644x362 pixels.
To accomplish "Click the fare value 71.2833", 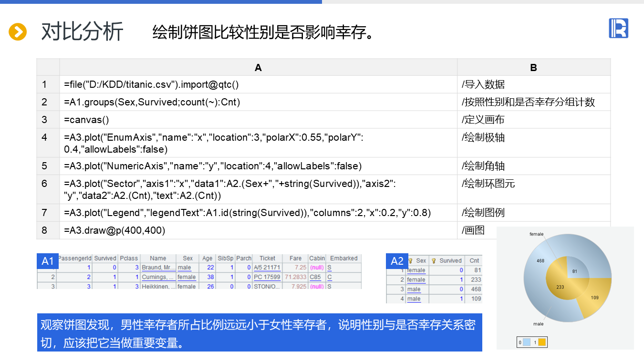I will [296, 277].
